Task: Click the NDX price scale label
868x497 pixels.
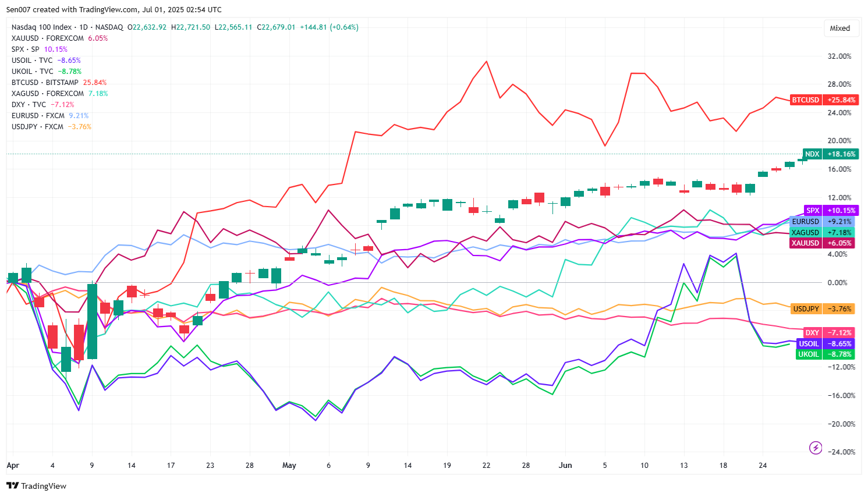Action: [x=812, y=154]
